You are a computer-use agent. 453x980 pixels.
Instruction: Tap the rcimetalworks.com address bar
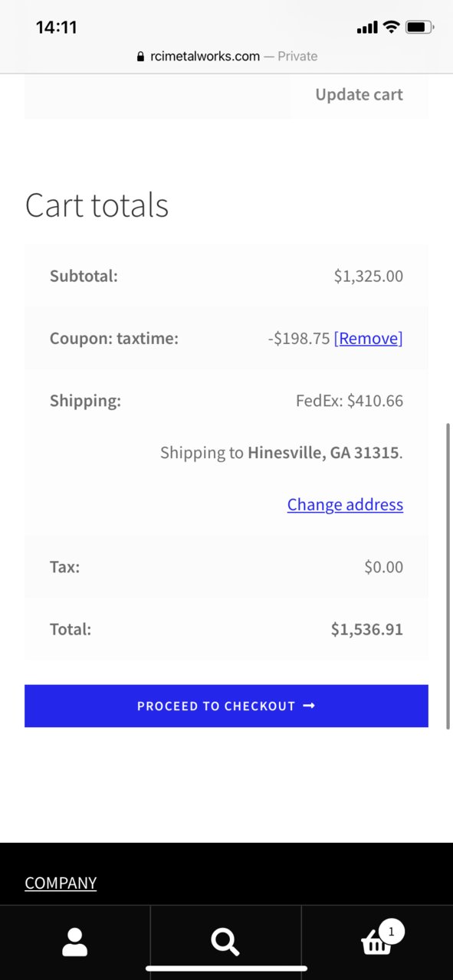click(226, 56)
